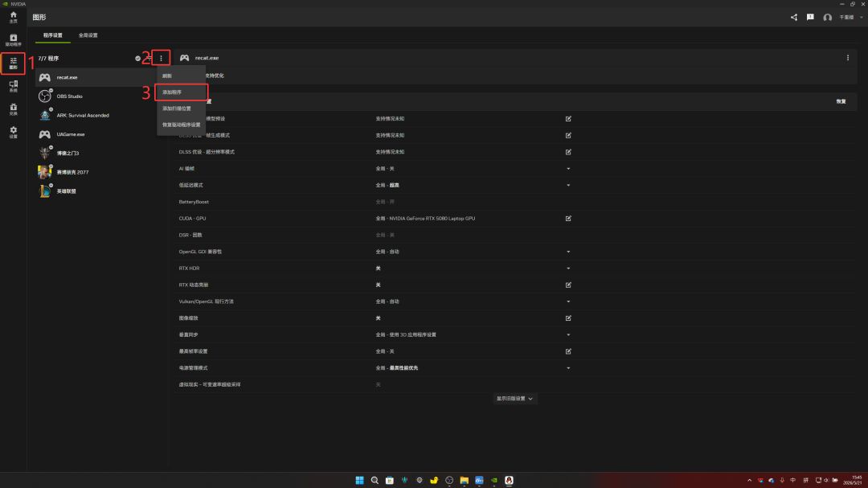Image resolution: width=868 pixels, height=488 pixels.
Task: Open the three-dot menu on the recat.exe header
Action: pyautogui.click(x=848, y=58)
